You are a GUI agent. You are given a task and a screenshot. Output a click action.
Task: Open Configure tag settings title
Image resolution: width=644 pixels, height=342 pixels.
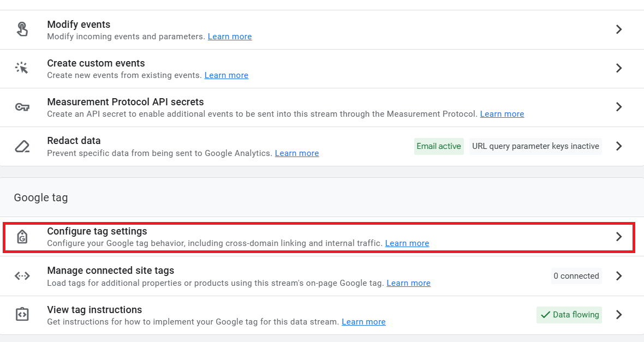point(97,231)
